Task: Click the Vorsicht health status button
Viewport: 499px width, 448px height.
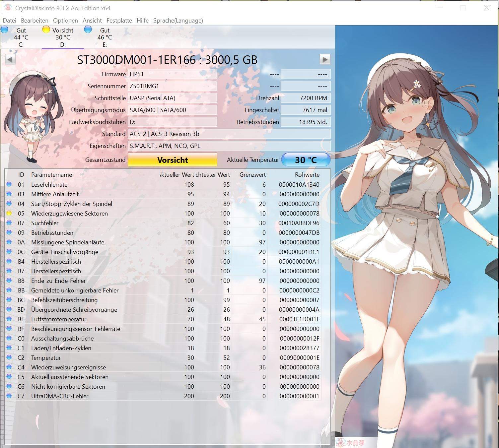Action: pyautogui.click(x=172, y=160)
